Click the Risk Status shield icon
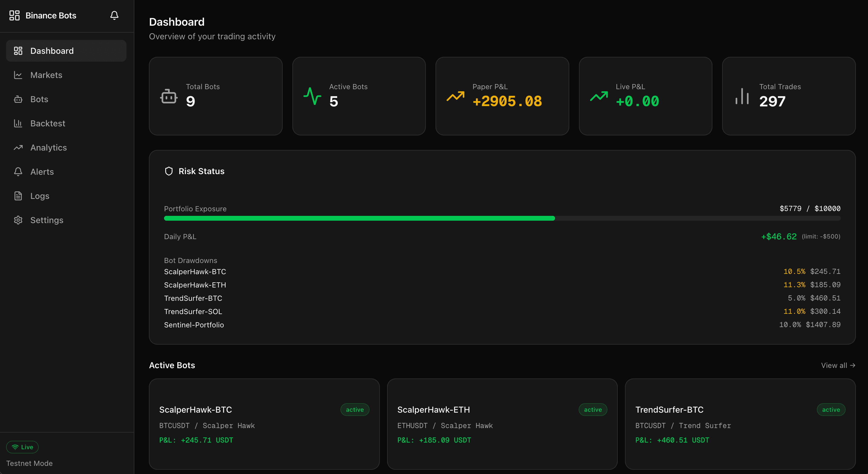 click(x=169, y=171)
